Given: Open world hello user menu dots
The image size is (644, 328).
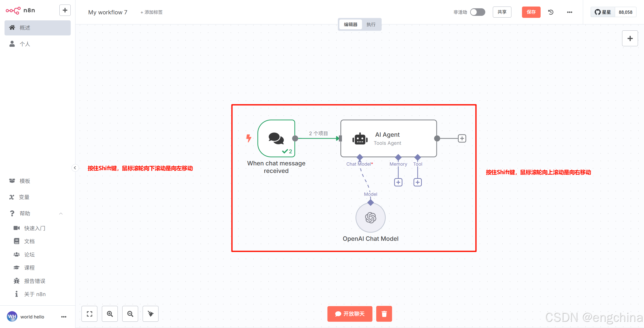Looking at the screenshot, I should coord(64,317).
